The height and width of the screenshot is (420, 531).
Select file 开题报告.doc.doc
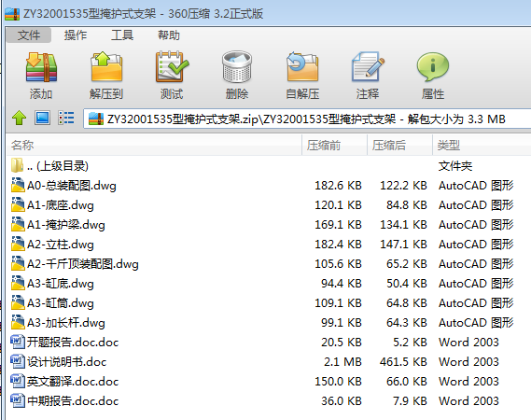click(x=269, y=343)
